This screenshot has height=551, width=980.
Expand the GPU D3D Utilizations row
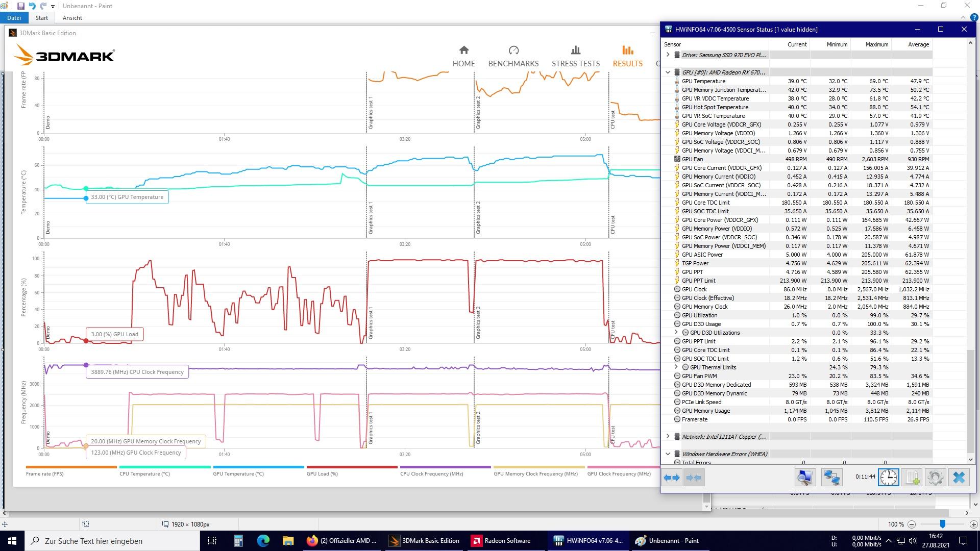coord(676,333)
